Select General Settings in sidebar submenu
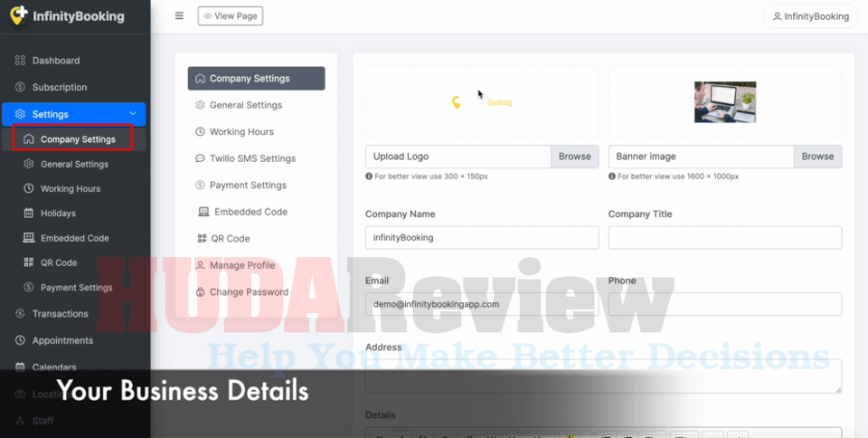The image size is (868, 438). (x=74, y=164)
